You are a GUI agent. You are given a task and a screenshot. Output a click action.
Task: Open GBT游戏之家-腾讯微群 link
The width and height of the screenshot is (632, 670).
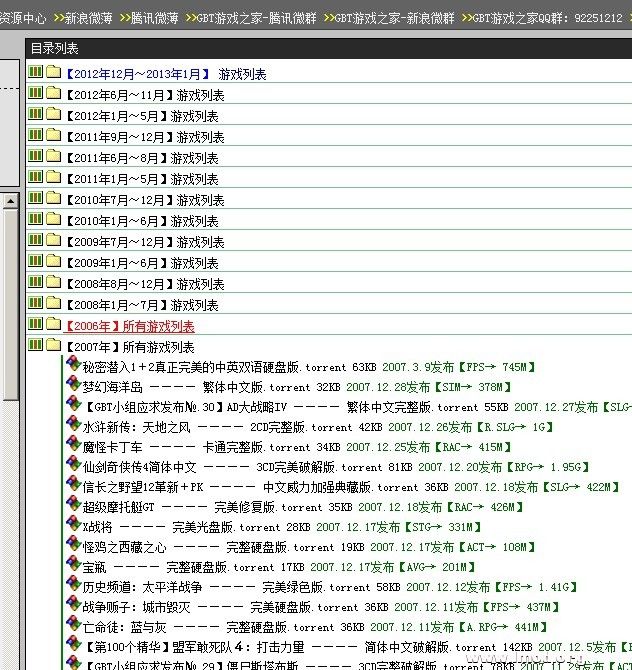tap(254, 18)
